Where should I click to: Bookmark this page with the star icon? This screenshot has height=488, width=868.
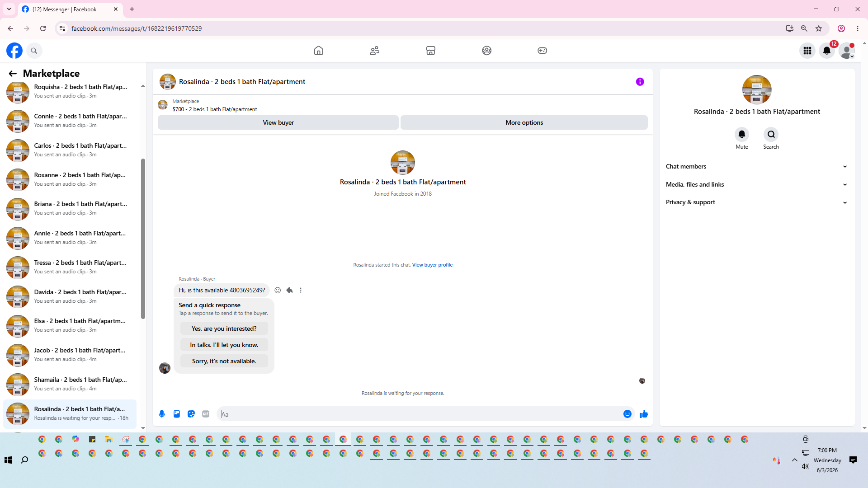(x=819, y=28)
